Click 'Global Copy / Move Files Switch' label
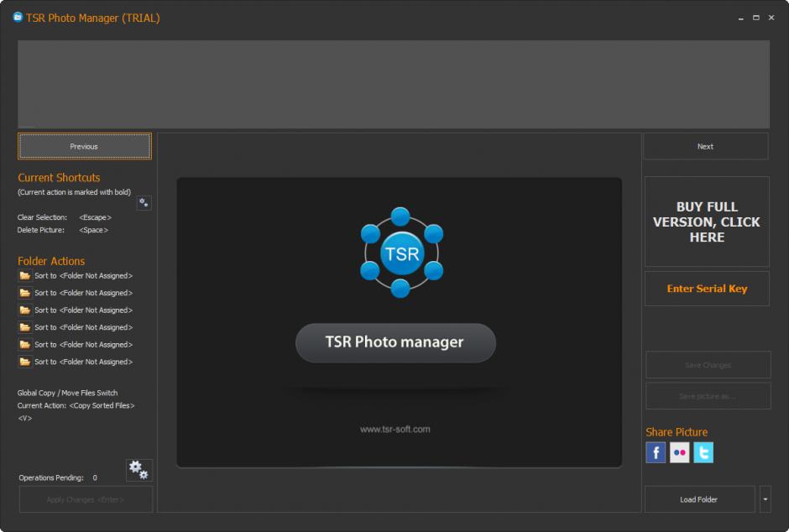This screenshot has height=532, width=789. (67, 393)
